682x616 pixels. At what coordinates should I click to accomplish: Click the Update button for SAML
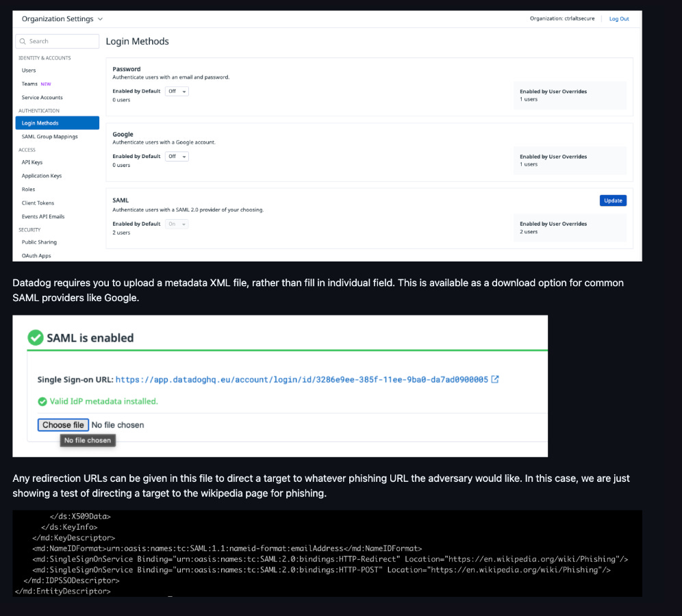[612, 200]
